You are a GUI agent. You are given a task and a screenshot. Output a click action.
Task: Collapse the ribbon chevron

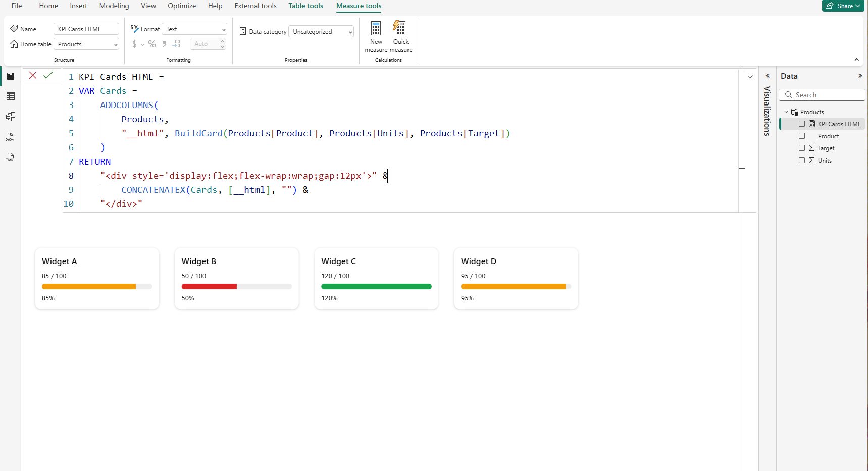pyautogui.click(x=856, y=60)
